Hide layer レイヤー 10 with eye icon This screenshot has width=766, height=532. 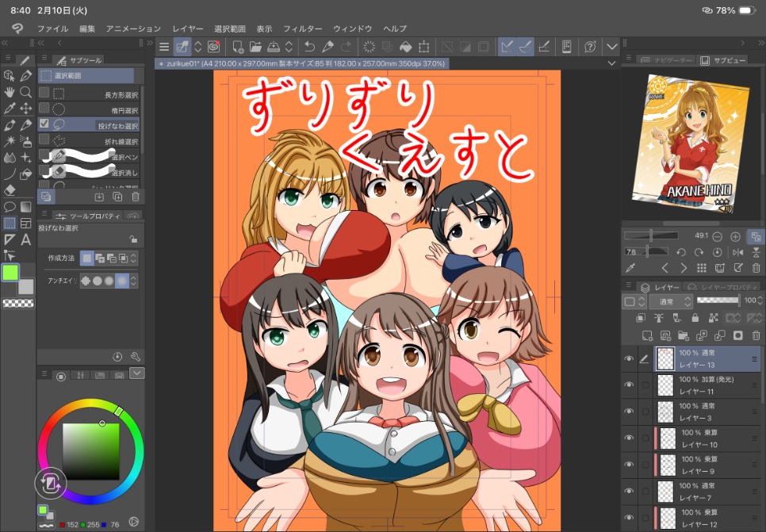point(630,438)
